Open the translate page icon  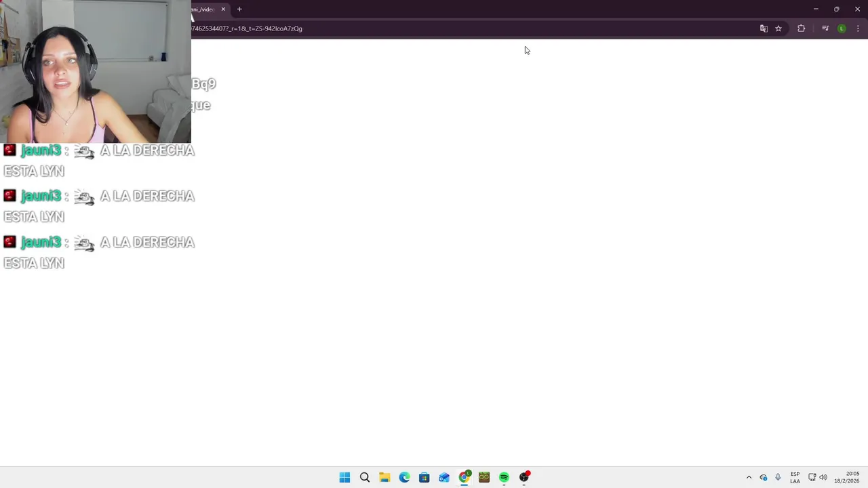click(x=764, y=28)
